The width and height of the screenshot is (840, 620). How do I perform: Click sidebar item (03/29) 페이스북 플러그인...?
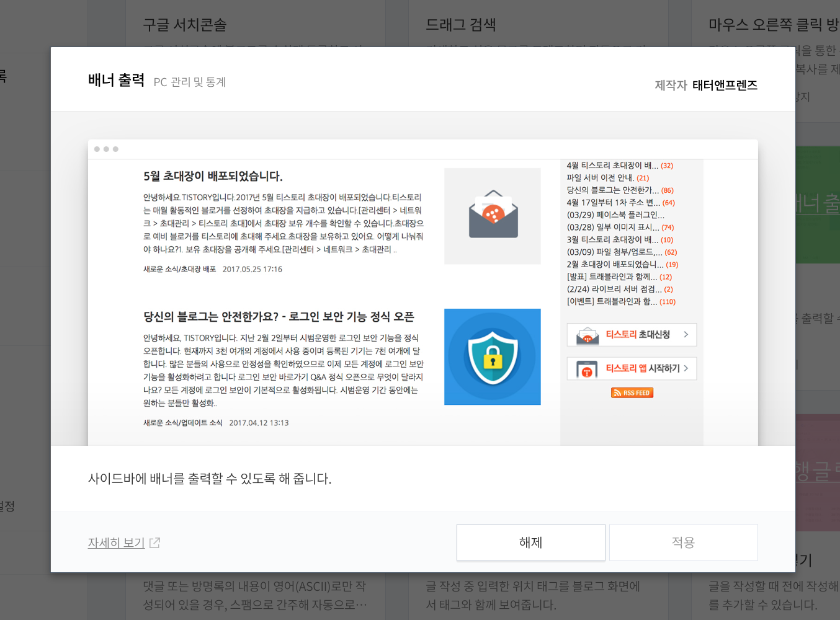(x=615, y=215)
